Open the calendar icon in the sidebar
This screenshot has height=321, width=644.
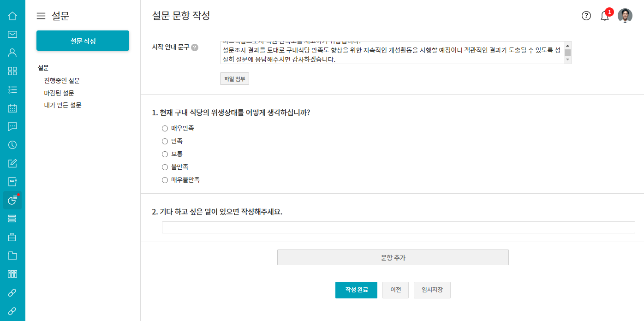coord(12,108)
